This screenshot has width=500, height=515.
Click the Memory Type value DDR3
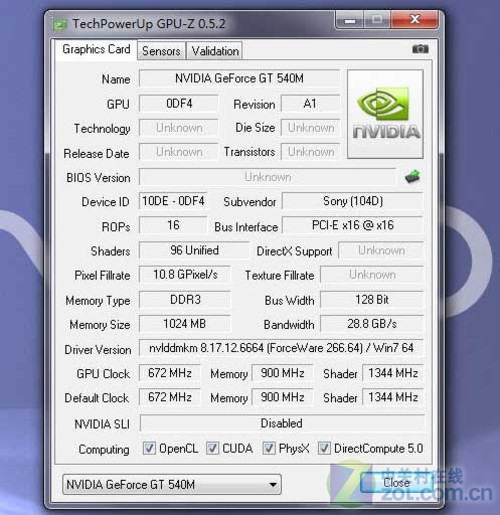coord(185,299)
